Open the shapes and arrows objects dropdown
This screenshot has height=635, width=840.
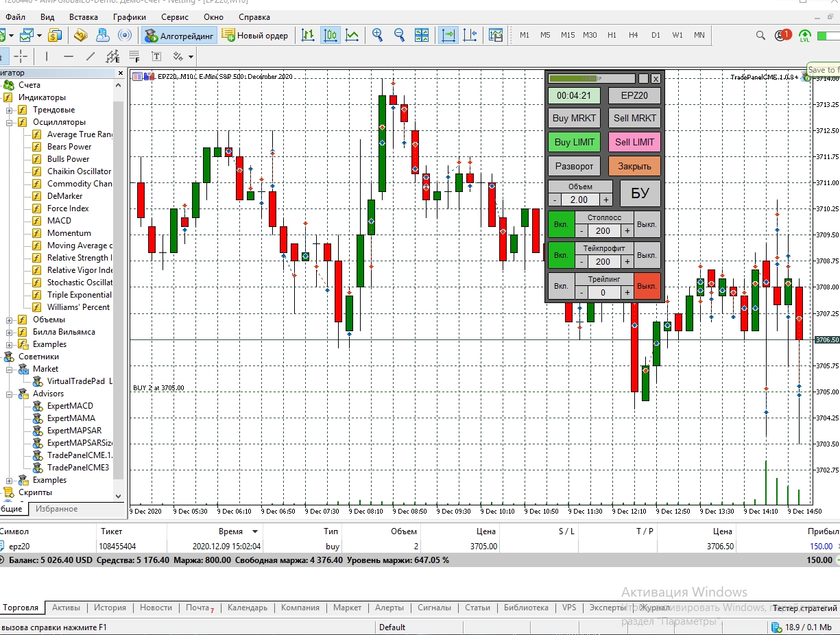click(x=183, y=56)
